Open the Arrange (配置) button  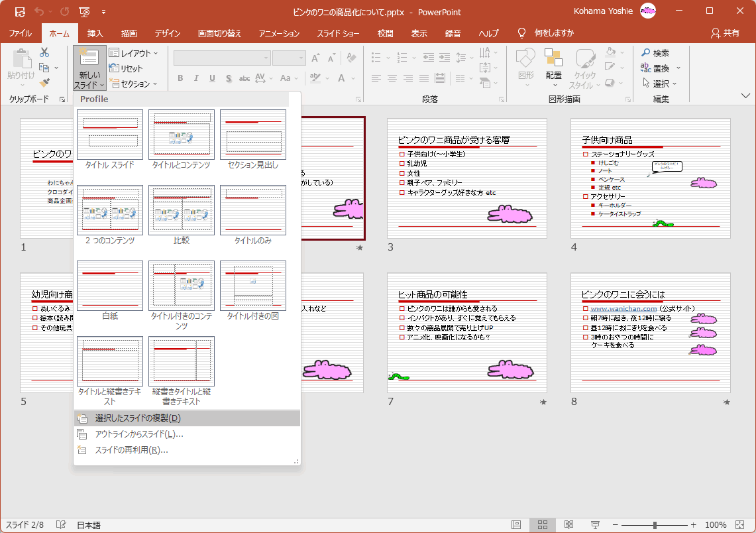(553, 68)
